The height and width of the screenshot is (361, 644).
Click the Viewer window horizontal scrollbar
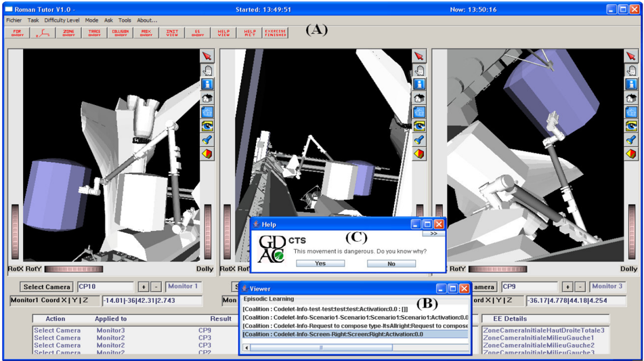coord(356,348)
